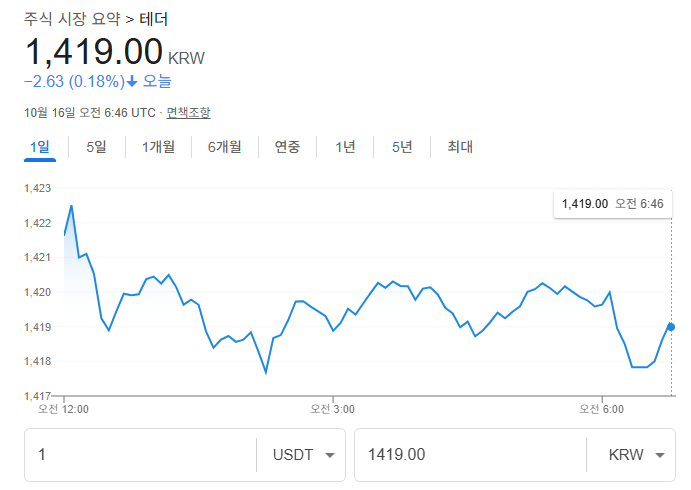Viewport: 691px width, 490px height.
Task: Click the chart peak near 오전 12:00
Action: click(71, 206)
